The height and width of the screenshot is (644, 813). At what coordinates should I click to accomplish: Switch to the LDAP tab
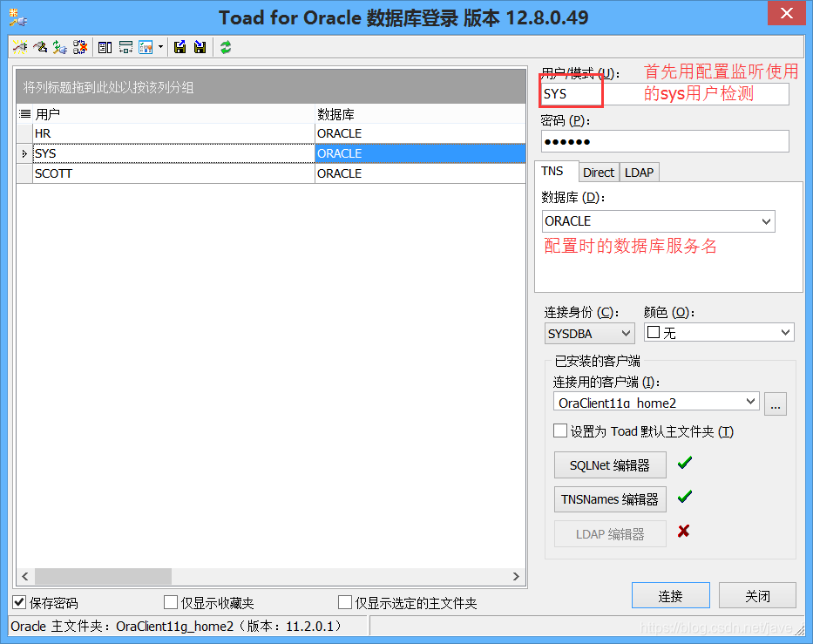tap(639, 173)
